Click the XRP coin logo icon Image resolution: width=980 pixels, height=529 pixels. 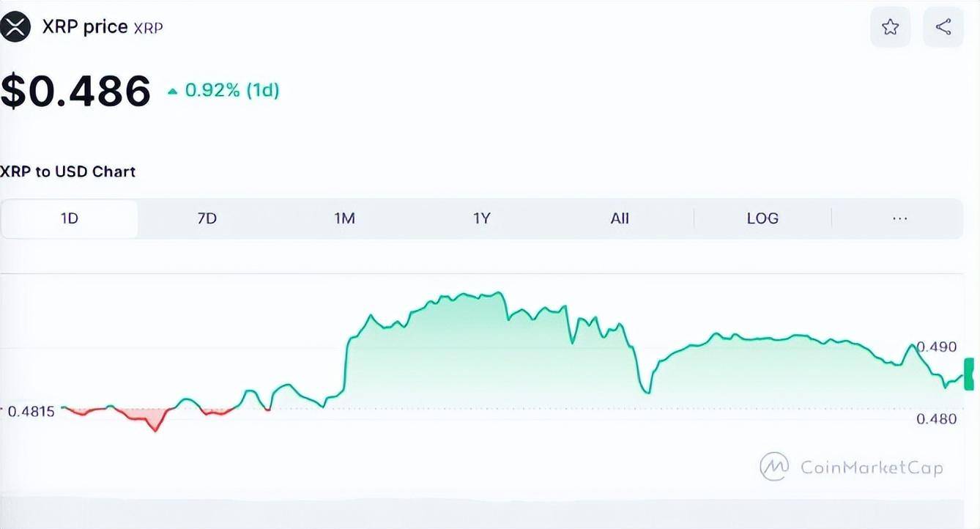click(x=15, y=28)
